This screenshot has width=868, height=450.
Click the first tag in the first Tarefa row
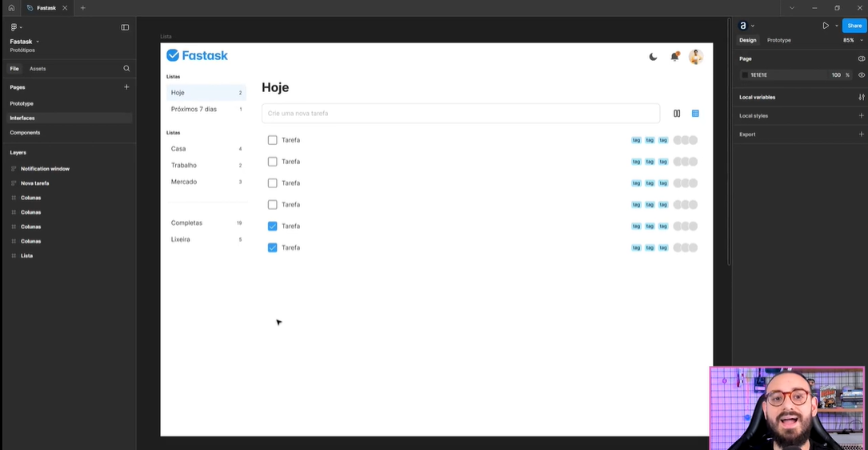(x=636, y=140)
